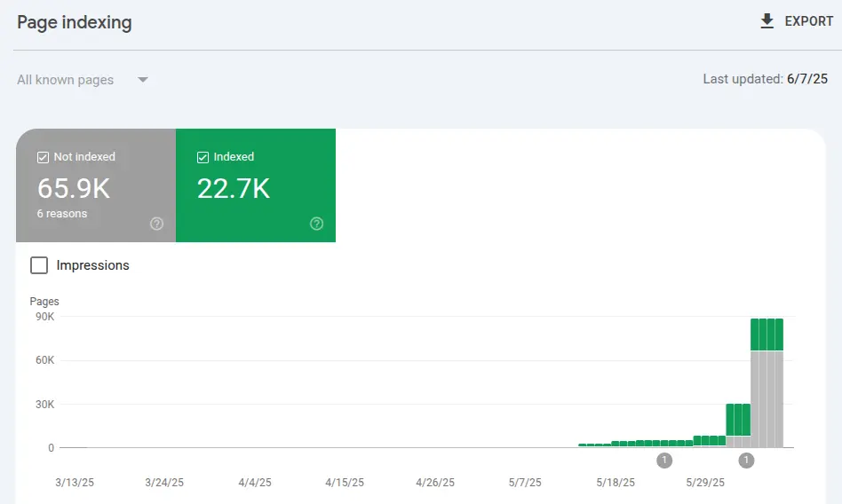
Task: Open help icon on Not indexed card
Action: click(x=157, y=224)
